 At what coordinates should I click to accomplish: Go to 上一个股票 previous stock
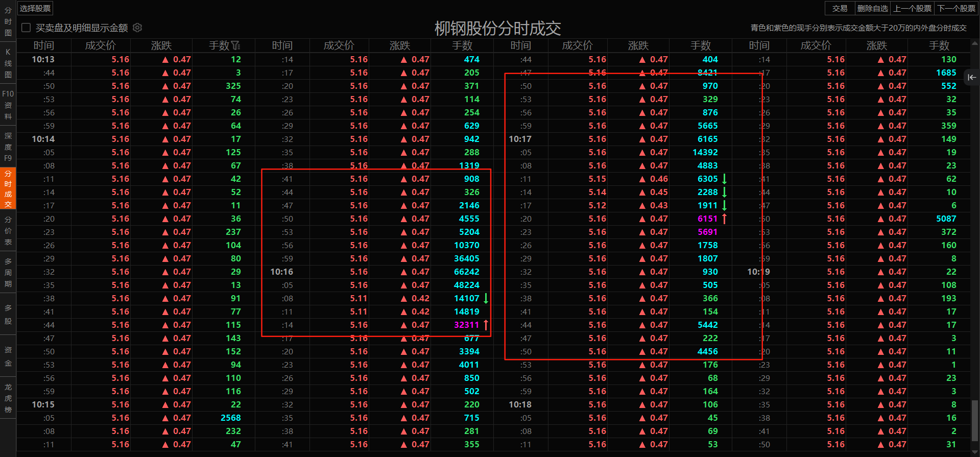click(x=913, y=8)
